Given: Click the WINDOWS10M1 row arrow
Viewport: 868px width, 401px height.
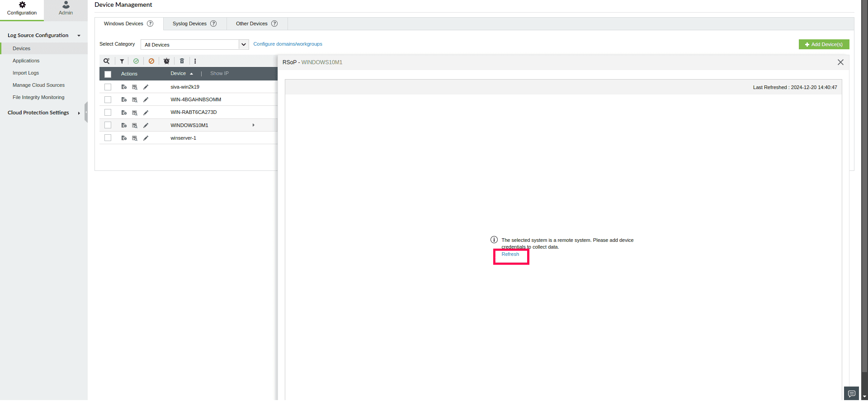Looking at the screenshot, I should (254, 125).
